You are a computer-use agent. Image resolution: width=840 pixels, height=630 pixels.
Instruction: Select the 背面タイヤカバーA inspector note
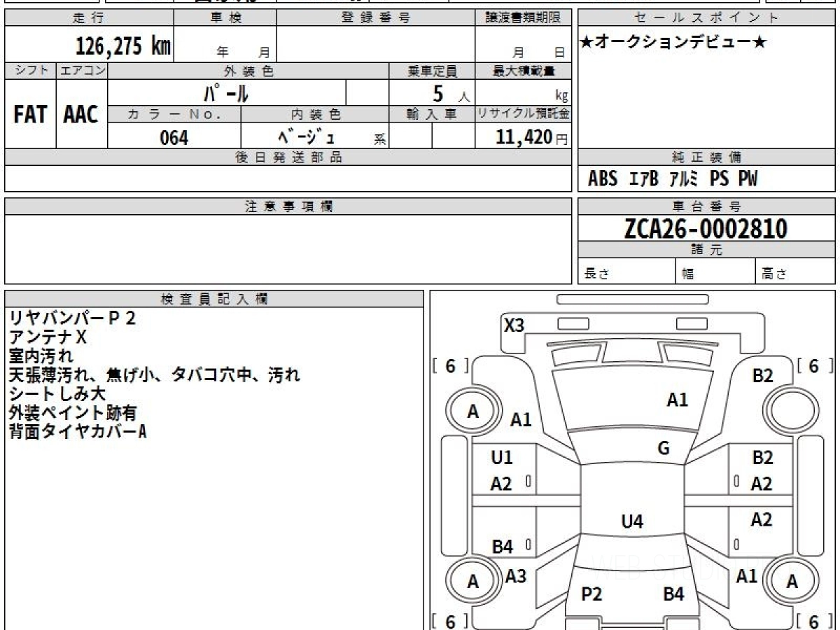(x=77, y=431)
